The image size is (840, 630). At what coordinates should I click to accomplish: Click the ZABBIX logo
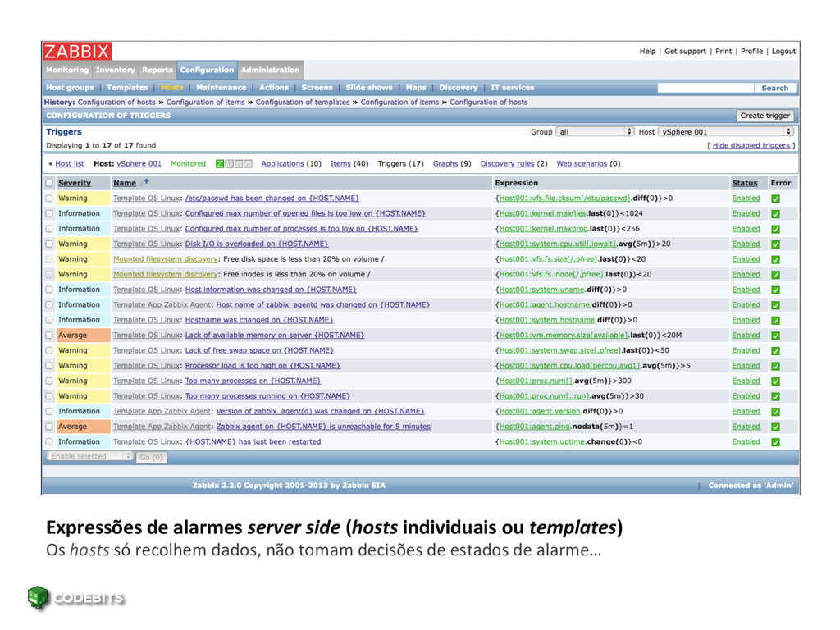click(76, 51)
